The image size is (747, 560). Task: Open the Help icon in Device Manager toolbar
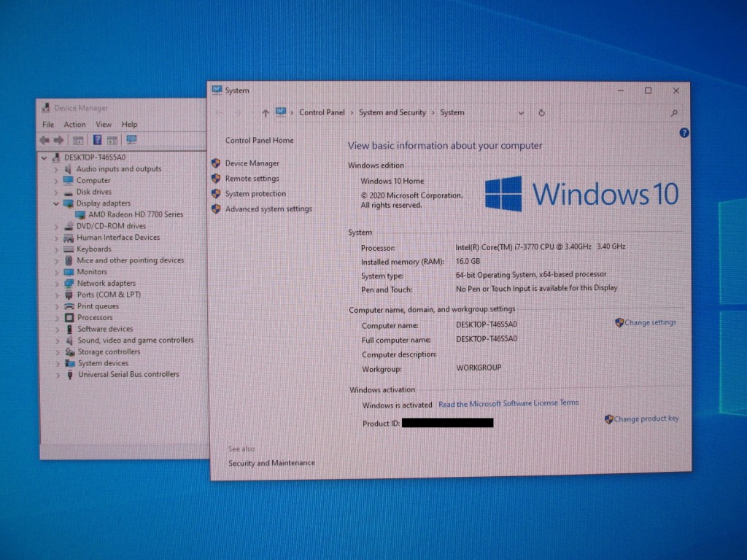tap(97, 139)
